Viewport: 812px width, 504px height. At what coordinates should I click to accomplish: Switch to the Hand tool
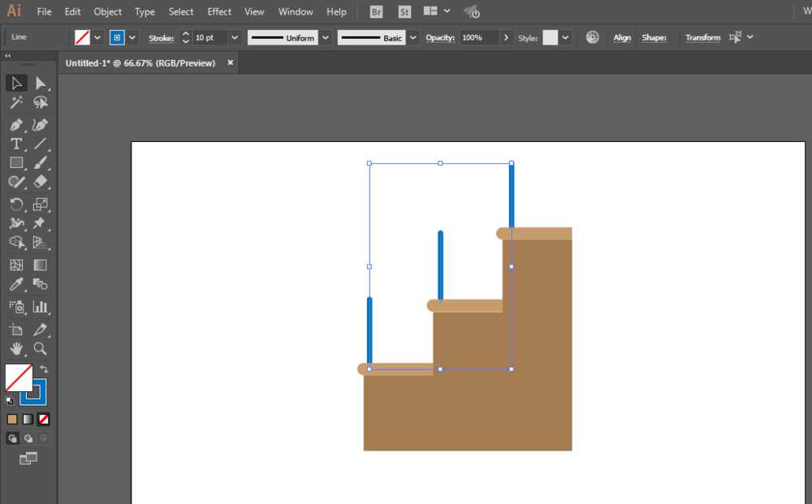(x=15, y=349)
